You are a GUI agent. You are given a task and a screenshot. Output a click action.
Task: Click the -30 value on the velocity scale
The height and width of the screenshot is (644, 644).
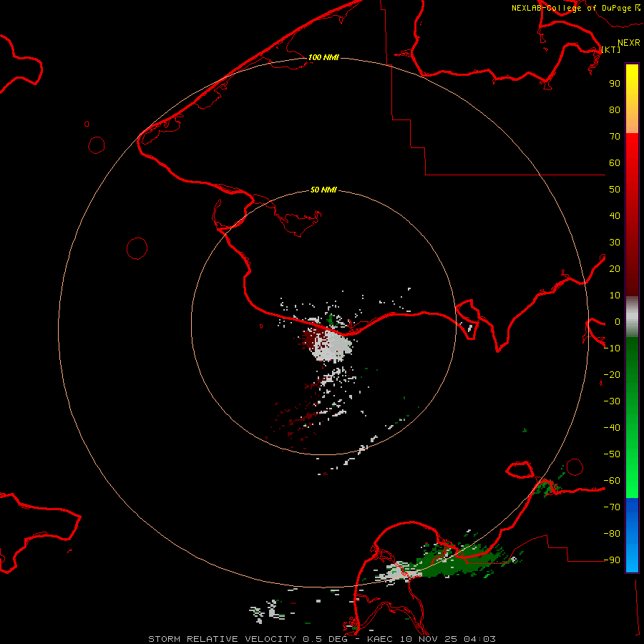click(612, 401)
